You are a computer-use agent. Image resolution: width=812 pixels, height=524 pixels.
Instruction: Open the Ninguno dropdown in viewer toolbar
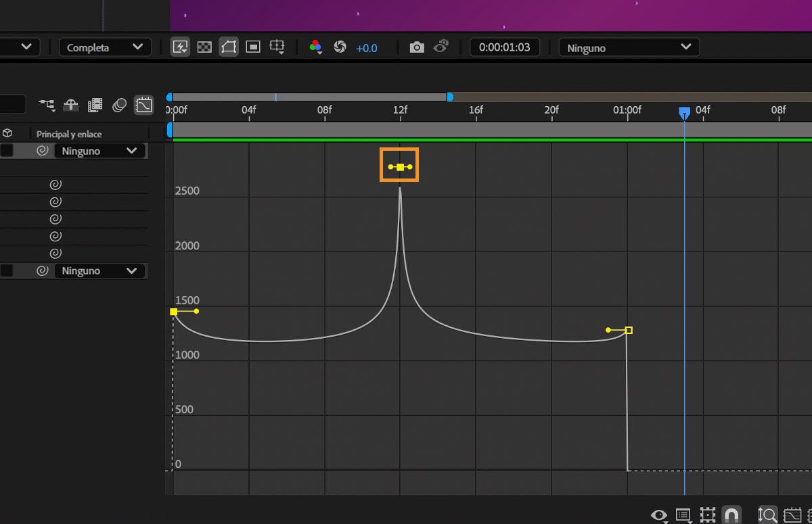[x=629, y=47]
